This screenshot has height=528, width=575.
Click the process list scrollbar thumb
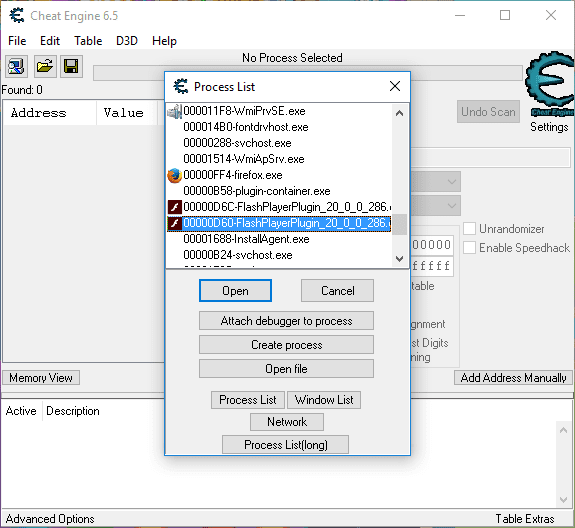399,224
